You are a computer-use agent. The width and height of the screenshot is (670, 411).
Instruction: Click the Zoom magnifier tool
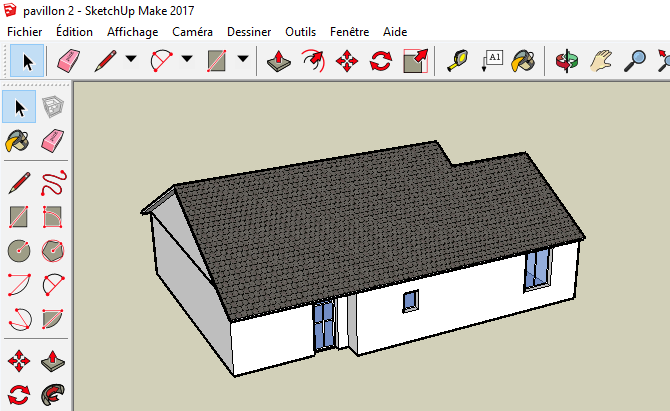click(x=635, y=62)
